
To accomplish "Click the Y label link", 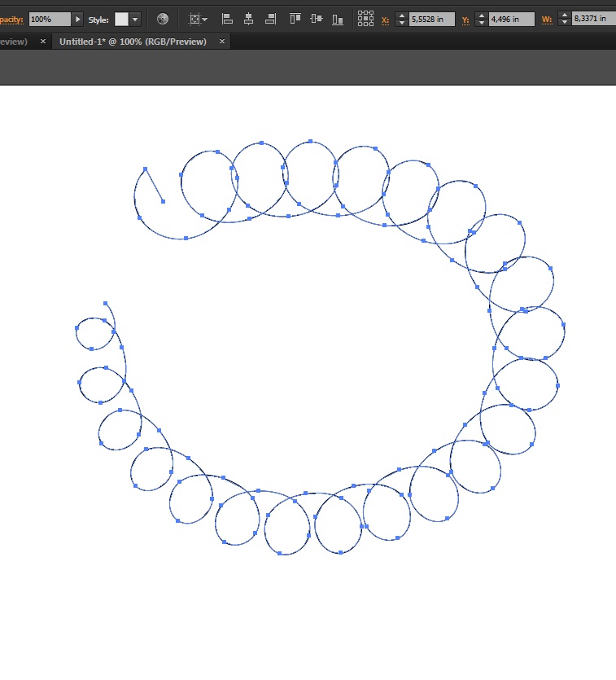I will click(465, 20).
